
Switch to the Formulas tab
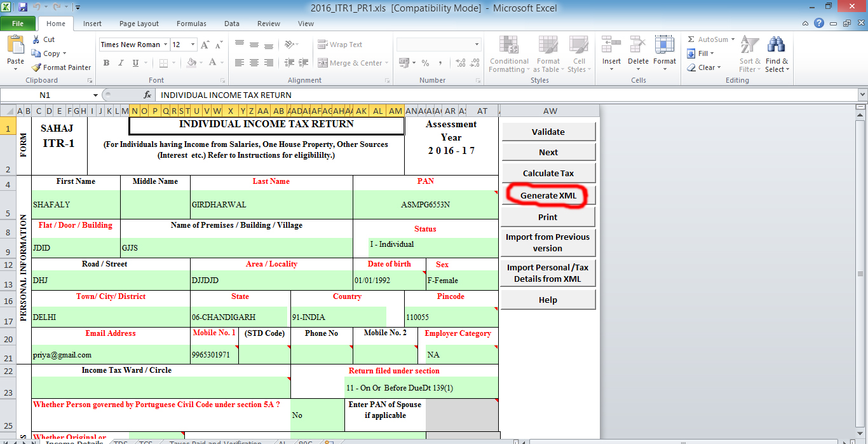[191, 24]
